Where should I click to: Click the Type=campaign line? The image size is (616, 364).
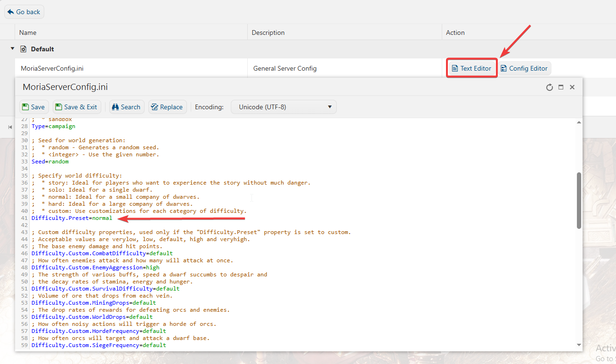click(x=53, y=126)
